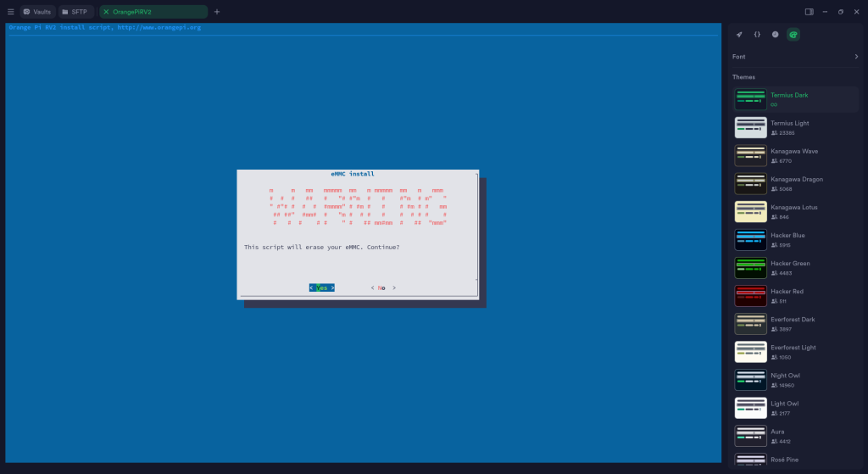This screenshot has height=474, width=868.
Task: Open the history clock panel
Action: pyautogui.click(x=775, y=35)
